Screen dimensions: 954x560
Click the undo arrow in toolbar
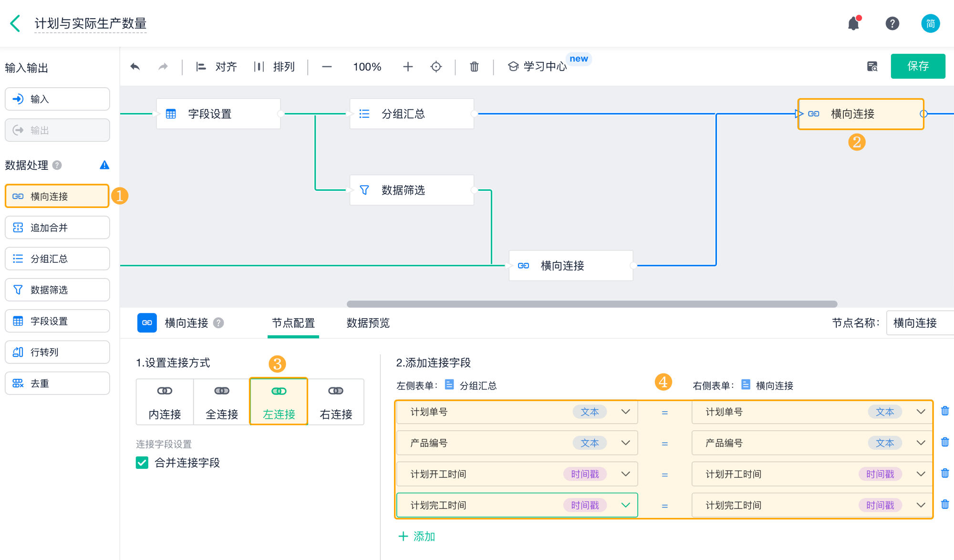135,67
